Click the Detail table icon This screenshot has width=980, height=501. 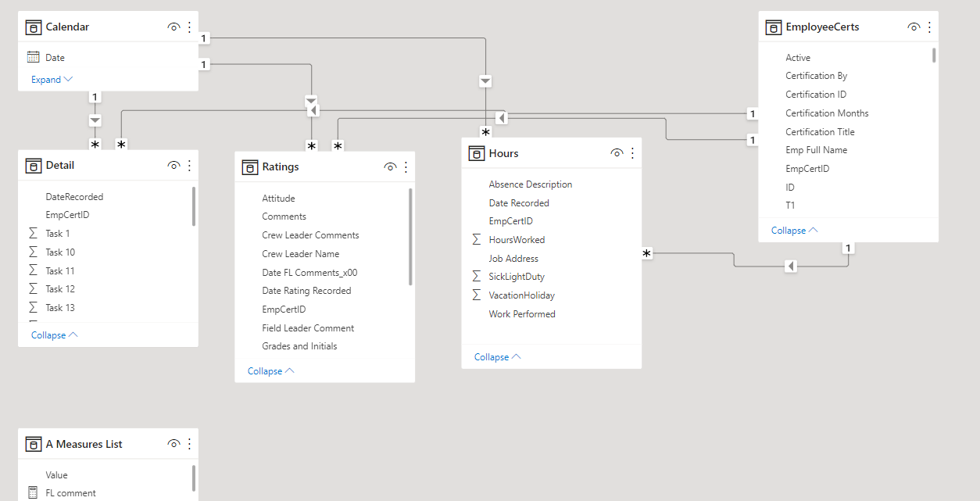[x=34, y=166]
